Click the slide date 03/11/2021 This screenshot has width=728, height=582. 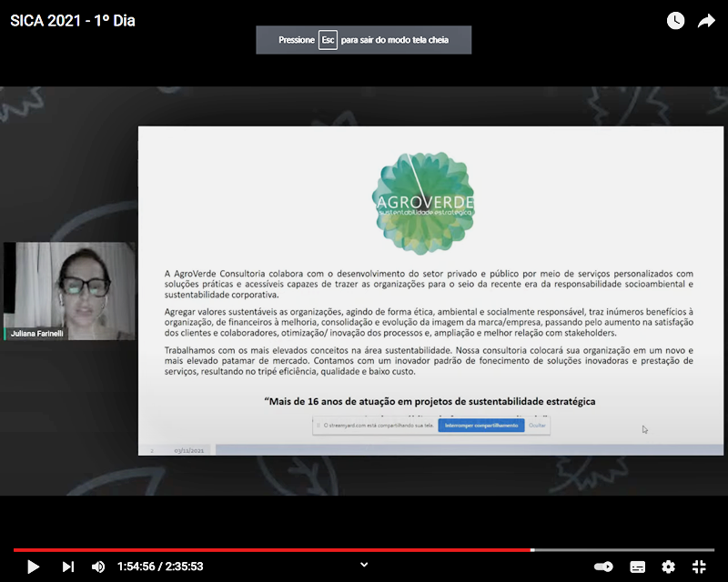pyautogui.click(x=189, y=450)
